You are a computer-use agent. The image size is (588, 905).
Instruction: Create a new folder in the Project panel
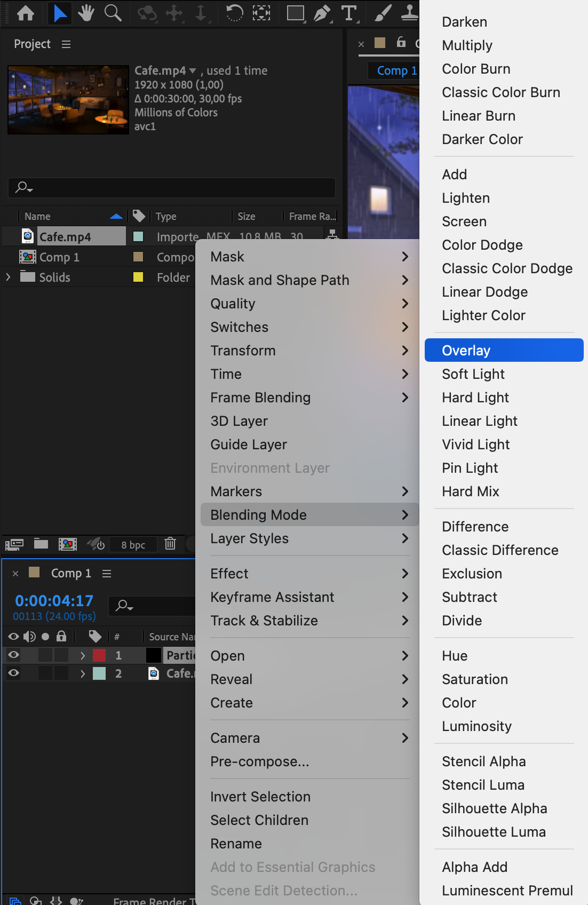tap(41, 544)
